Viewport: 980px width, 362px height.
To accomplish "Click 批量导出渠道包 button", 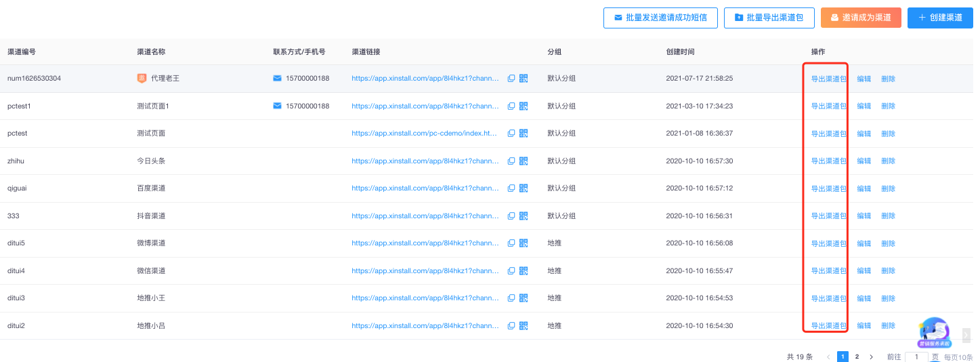I will tap(769, 18).
